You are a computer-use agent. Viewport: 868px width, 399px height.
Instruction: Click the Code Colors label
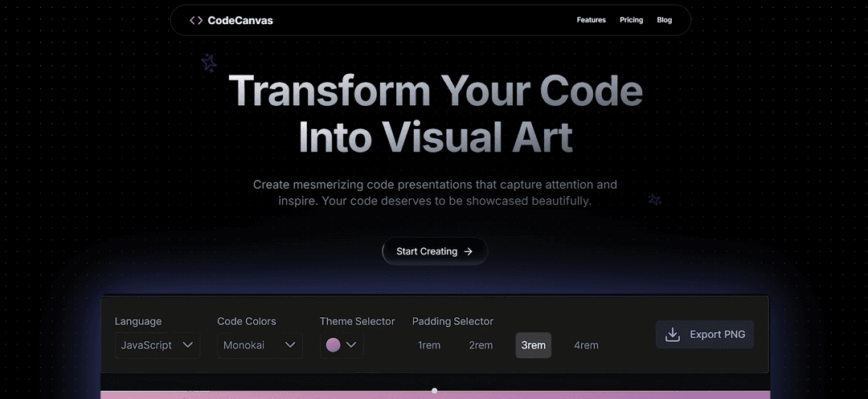click(x=247, y=321)
